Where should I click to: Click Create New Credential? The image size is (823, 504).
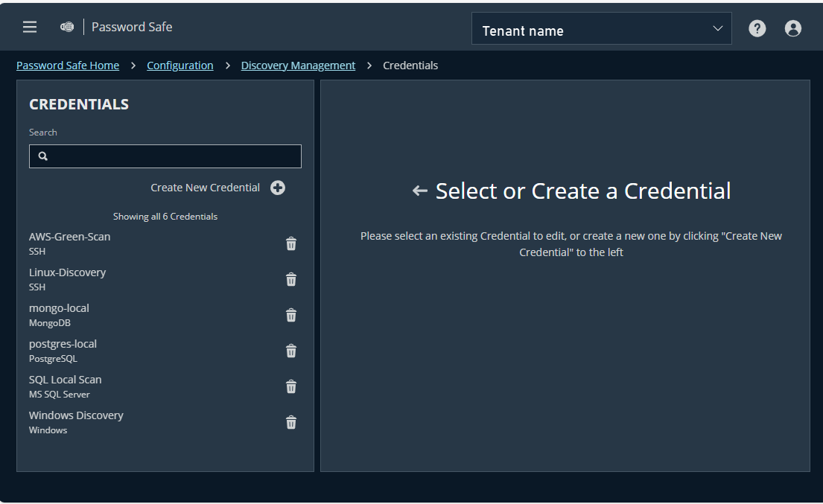click(205, 188)
